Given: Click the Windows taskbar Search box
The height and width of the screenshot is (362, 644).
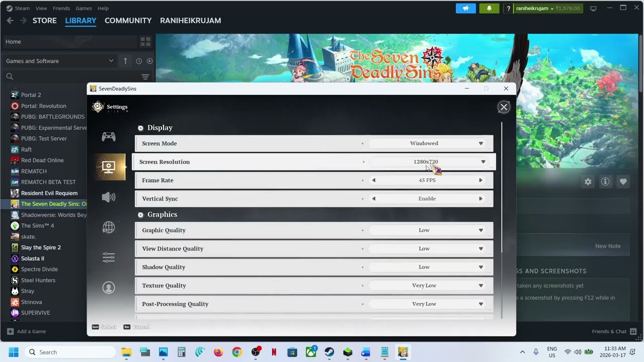Looking at the screenshot, I should click(69, 352).
